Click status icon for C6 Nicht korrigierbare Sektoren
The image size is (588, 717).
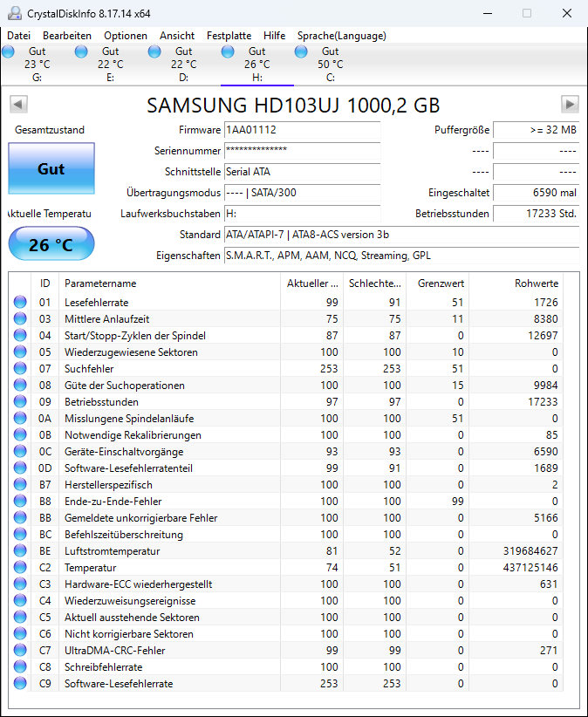click(x=20, y=634)
